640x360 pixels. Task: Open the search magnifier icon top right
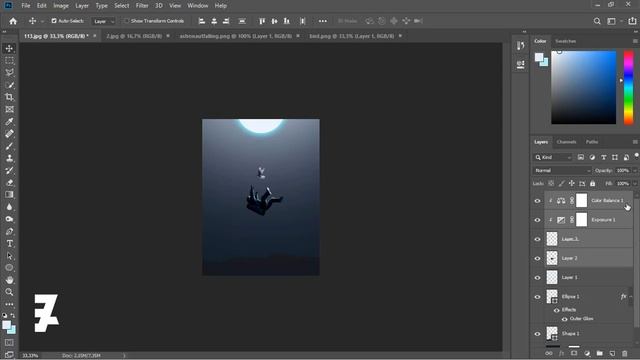click(x=597, y=21)
